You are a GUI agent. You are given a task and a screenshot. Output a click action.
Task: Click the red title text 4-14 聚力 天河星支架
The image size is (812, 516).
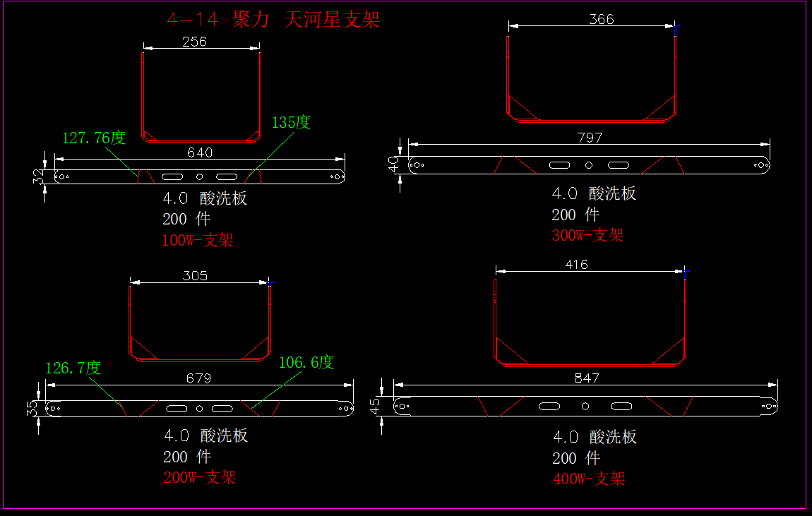click(x=273, y=20)
